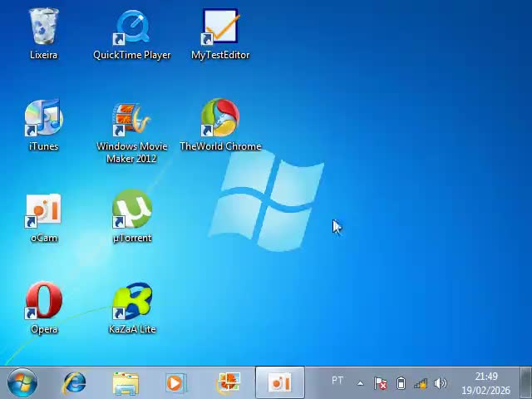Open the PT language input selector
The image size is (532, 399).
(337, 382)
